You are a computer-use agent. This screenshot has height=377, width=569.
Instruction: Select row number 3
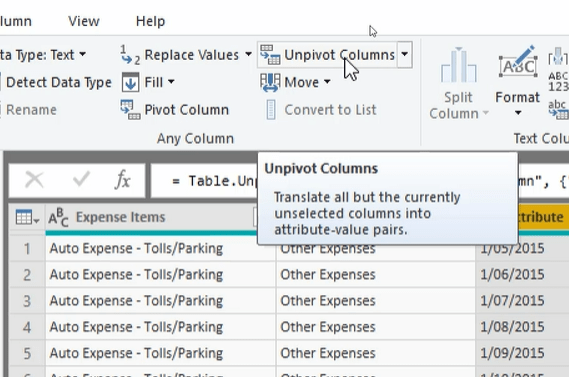pyautogui.click(x=27, y=301)
